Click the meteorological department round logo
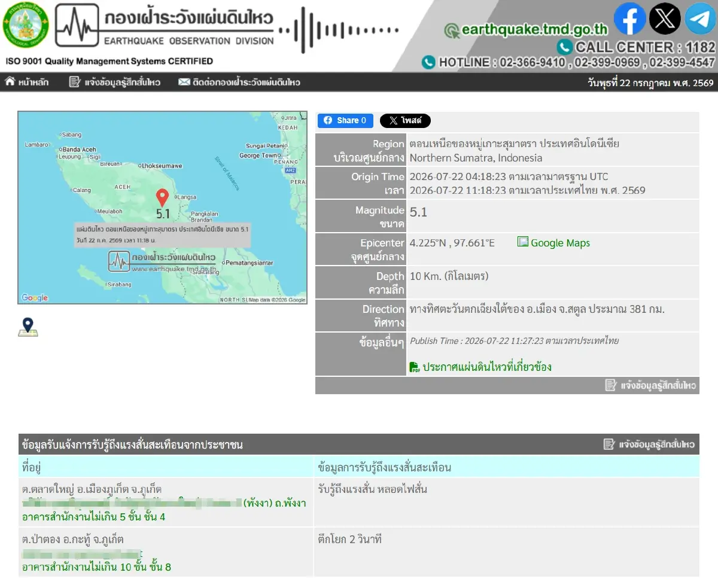Screen dimensions: 718x588 click(x=25, y=28)
